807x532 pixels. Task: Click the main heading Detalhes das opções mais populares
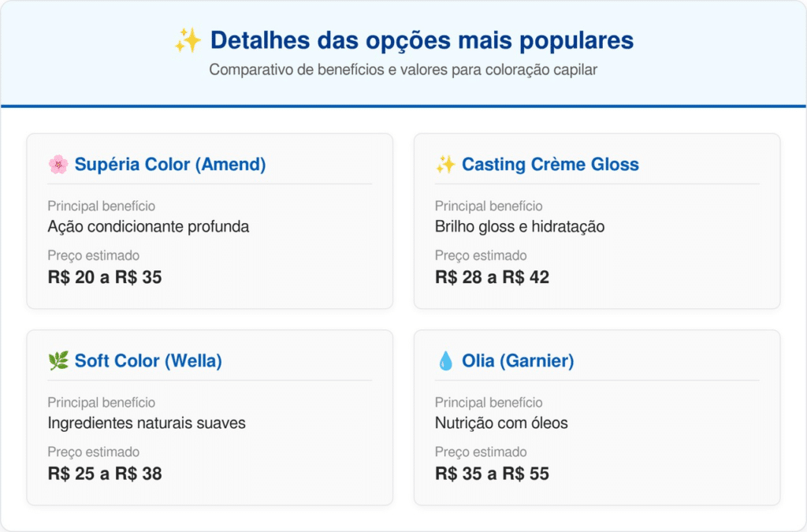422,41
